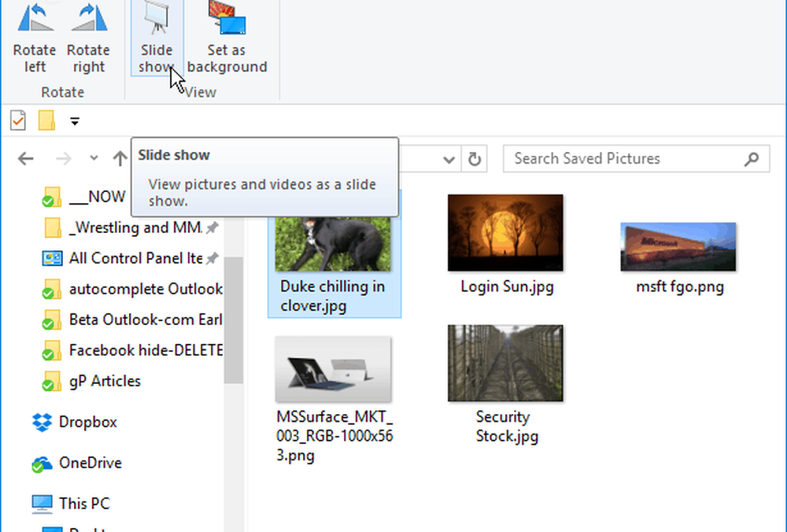Refresh the Saved Pictures folder

pyautogui.click(x=474, y=159)
